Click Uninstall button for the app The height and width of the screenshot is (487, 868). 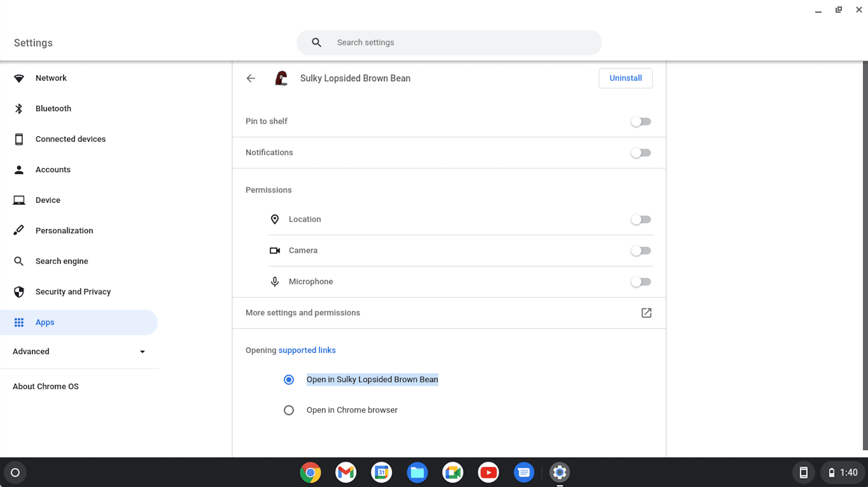pos(625,78)
